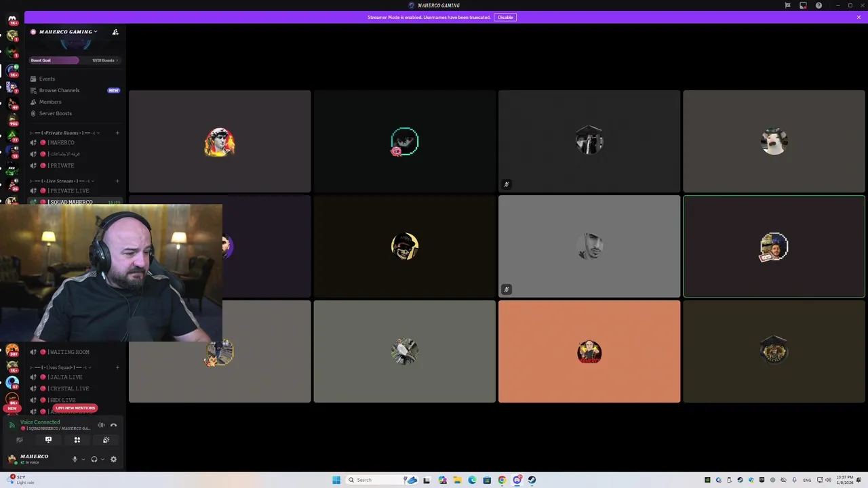
Task: Open the Discord help icon in title bar
Action: pos(818,5)
